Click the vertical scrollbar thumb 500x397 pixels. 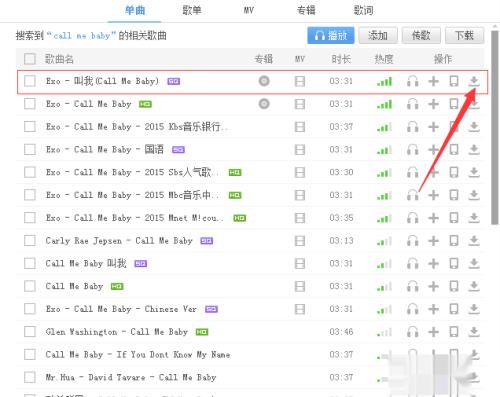(x=495, y=127)
